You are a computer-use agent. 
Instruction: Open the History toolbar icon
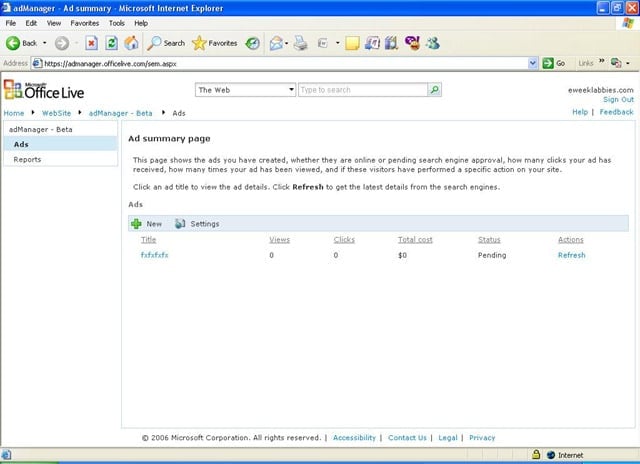point(252,43)
